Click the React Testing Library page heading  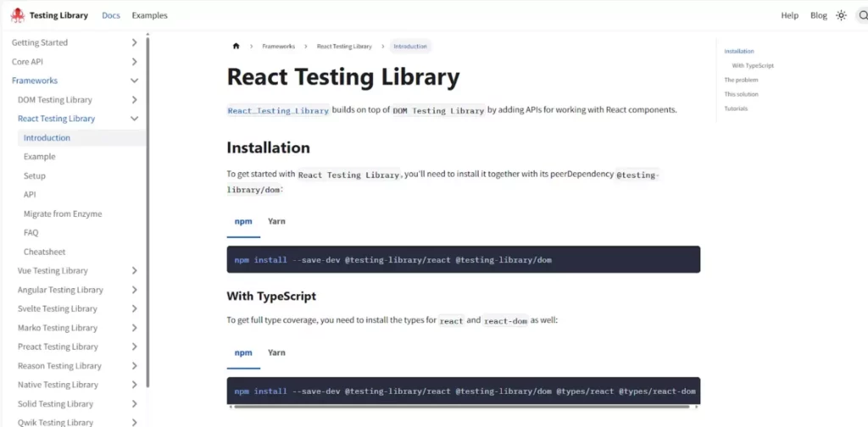pyautogui.click(x=343, y=77)
